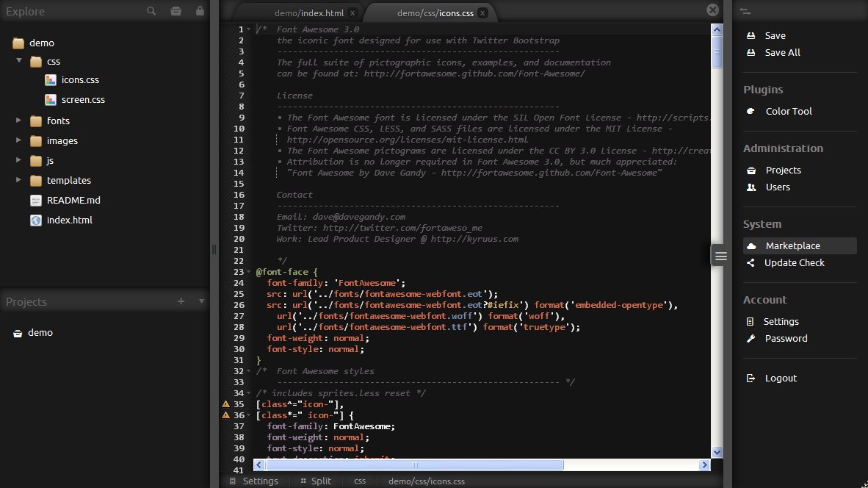
Task: Toggle the swap icon atop right sidebar
Action: (745, 11)
